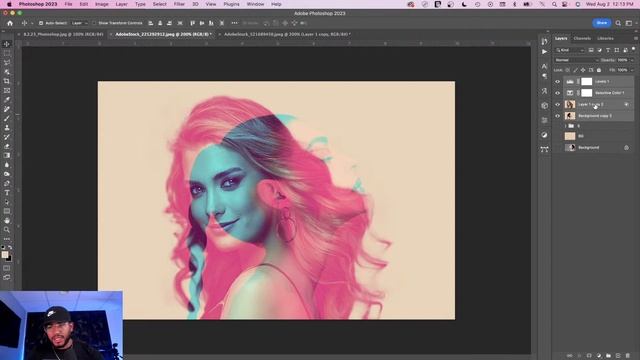Image resolution: width=640 pixels, height=360 pixels.
Task: Toggle lock transparent pixels
Action: coord(568,70)
